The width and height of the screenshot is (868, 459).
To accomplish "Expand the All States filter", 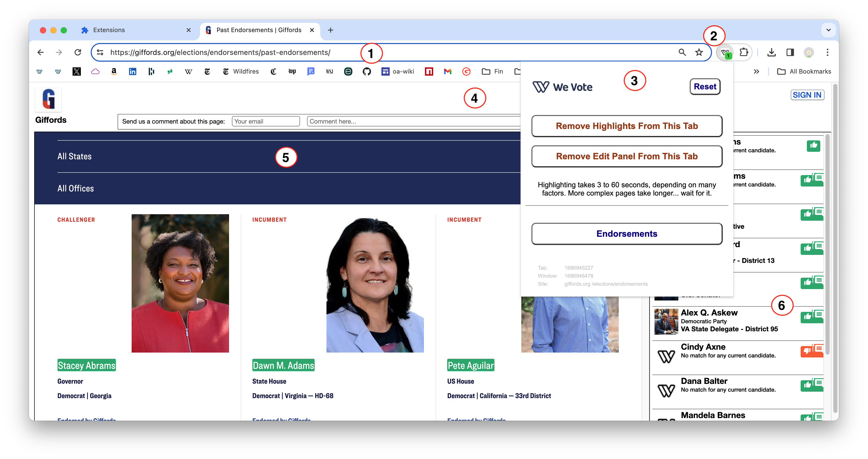I will click(74, 156).
